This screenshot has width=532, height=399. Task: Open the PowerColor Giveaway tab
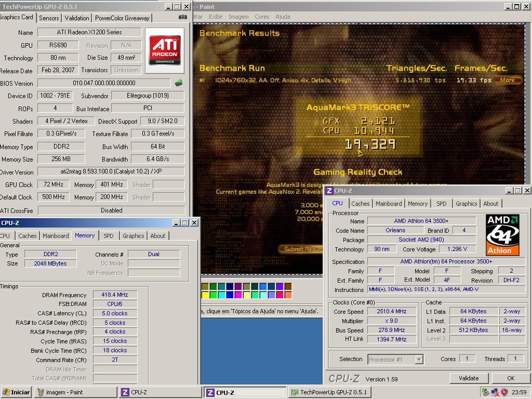pos(122,18)
